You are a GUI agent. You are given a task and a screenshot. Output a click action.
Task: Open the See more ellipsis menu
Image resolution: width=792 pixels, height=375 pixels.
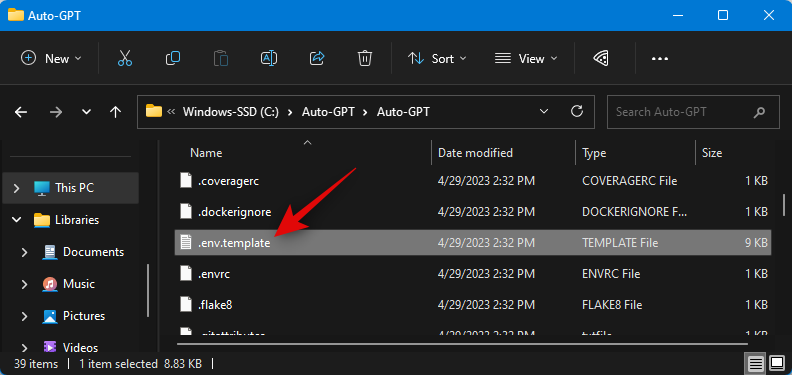pyautogui.click(x=660, y=59)
